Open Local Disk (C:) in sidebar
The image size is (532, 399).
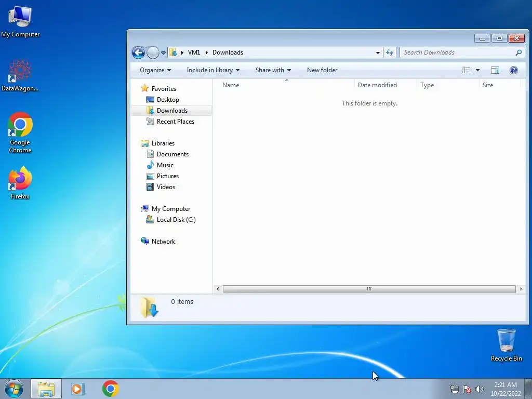(176, 220)
